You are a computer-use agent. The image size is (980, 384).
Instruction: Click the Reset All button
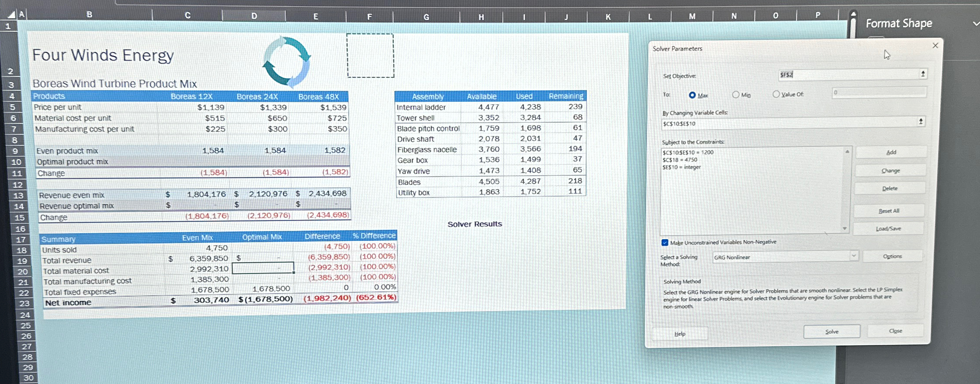[x=889, y=210]
